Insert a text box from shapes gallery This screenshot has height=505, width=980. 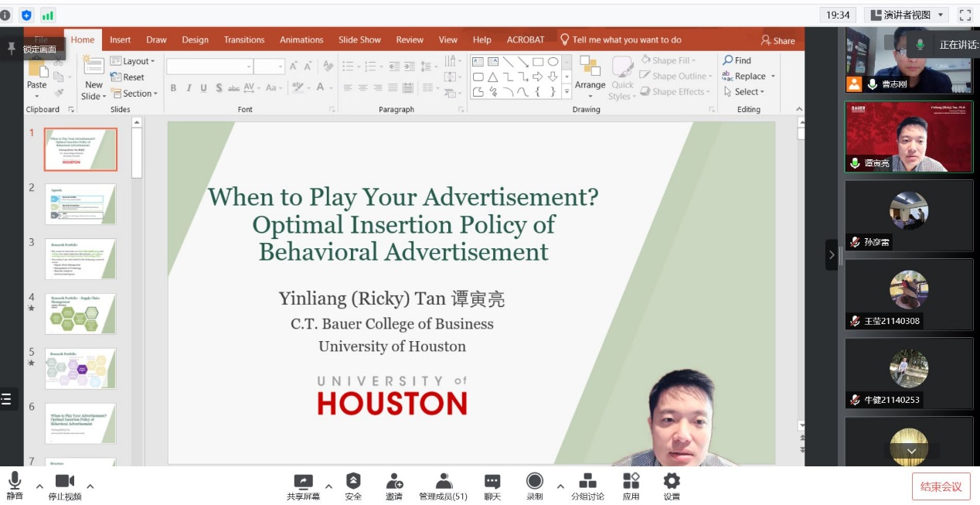click(x=478, y=62)
